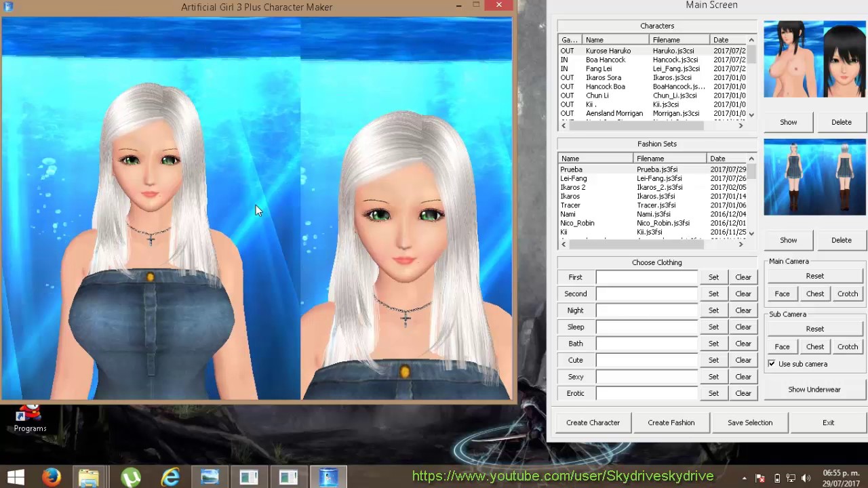This screenshot has height=488, width=868.
Task: Open Action Center flag icon in tray
Action: (x=760, y=478)
